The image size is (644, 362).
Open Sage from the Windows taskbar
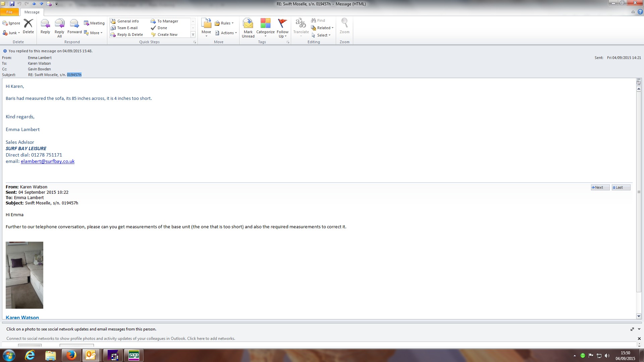pos(134,355)
